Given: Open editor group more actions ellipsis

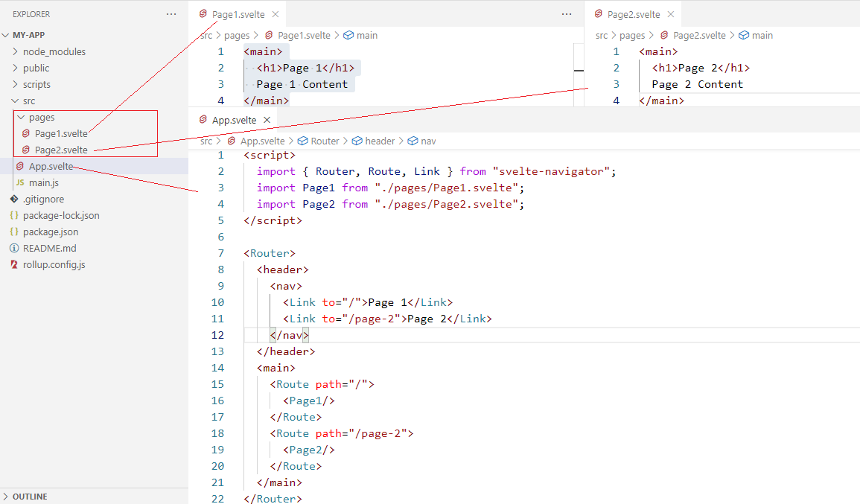Looking at the screenshot, I should [x=567, y=14].
